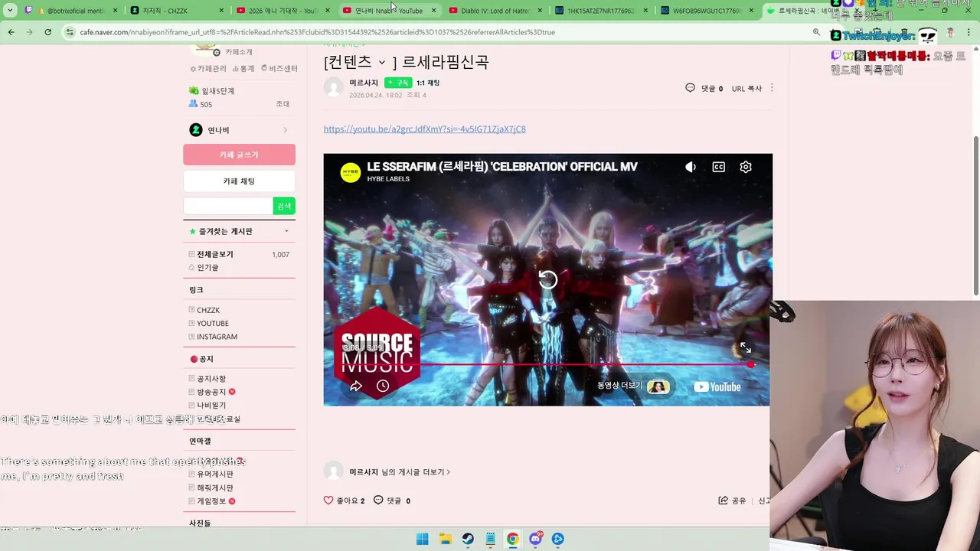
Task: Open 해줘게시판 board
Action: tap(215, 487)
